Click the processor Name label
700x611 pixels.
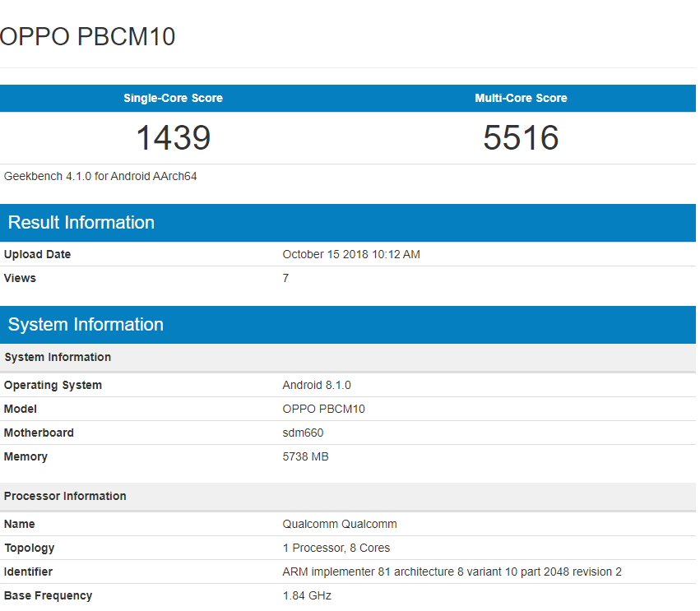click(x=20, y=524)
